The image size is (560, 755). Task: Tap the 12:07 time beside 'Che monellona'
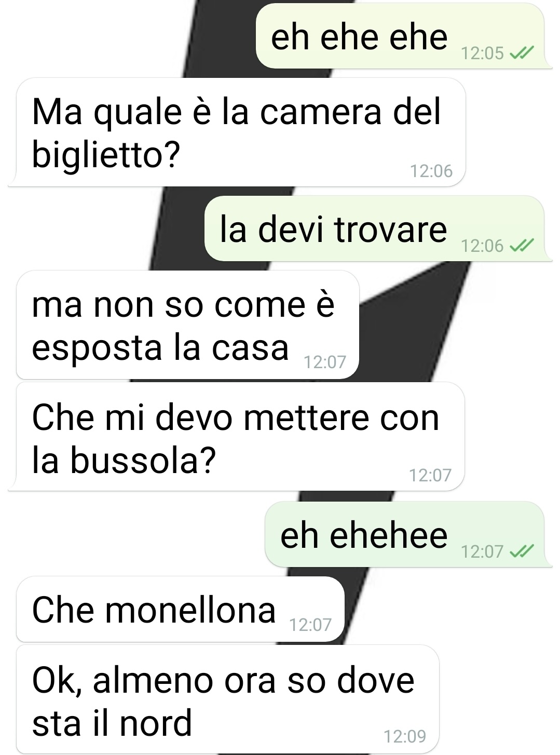click(310, 625)
